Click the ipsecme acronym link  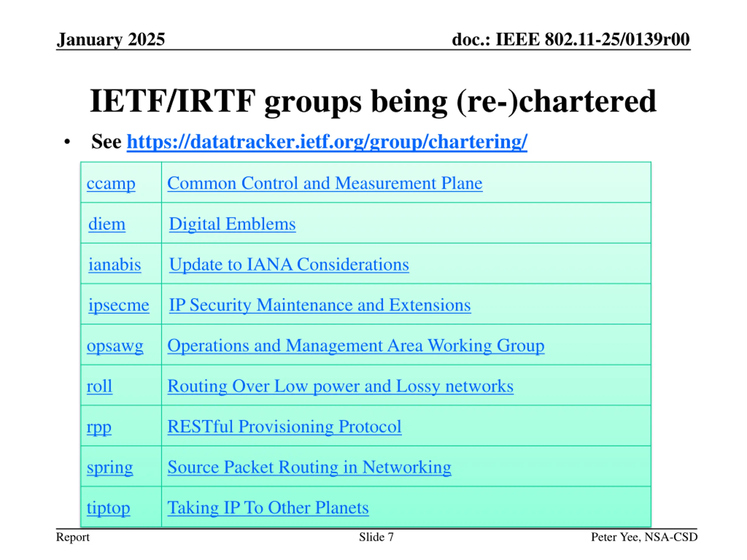coord(118,305)
